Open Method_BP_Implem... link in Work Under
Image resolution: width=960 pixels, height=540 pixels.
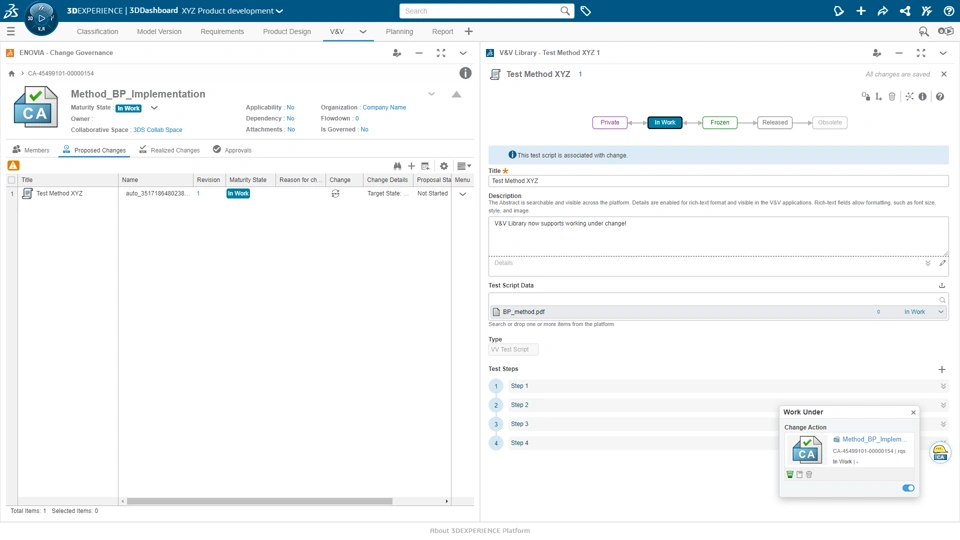pyautogui.click(x=874, y=440)
